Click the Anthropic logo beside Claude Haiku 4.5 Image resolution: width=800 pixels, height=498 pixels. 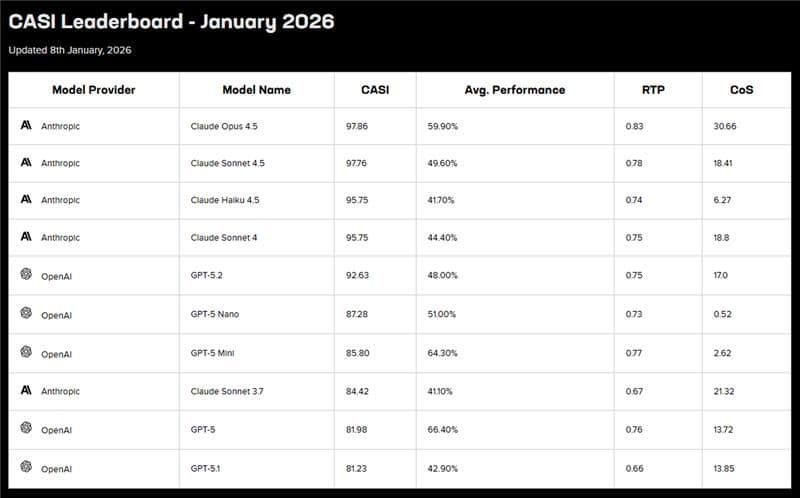pos(26,199)
